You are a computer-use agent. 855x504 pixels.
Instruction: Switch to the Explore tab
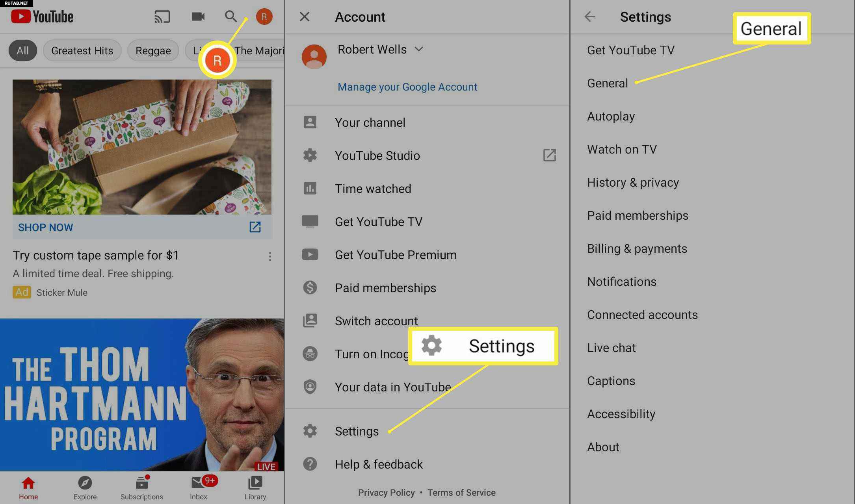tap(85, 488)
